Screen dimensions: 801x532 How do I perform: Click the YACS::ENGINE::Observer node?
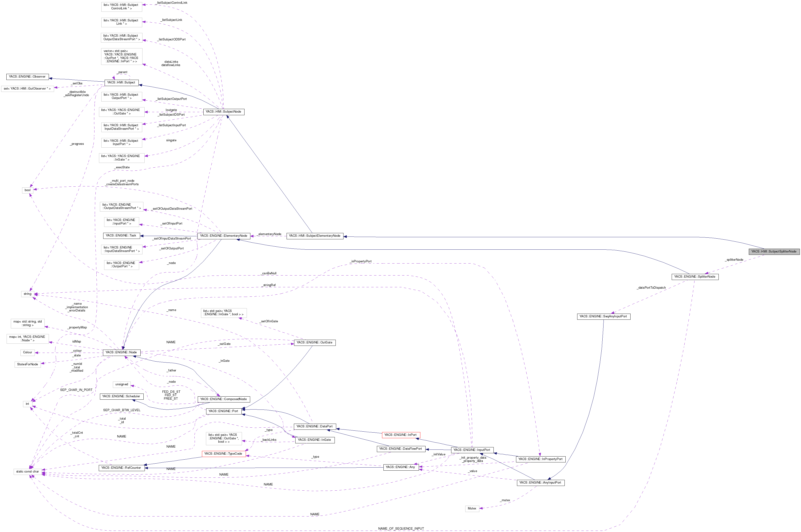point(27,76)
